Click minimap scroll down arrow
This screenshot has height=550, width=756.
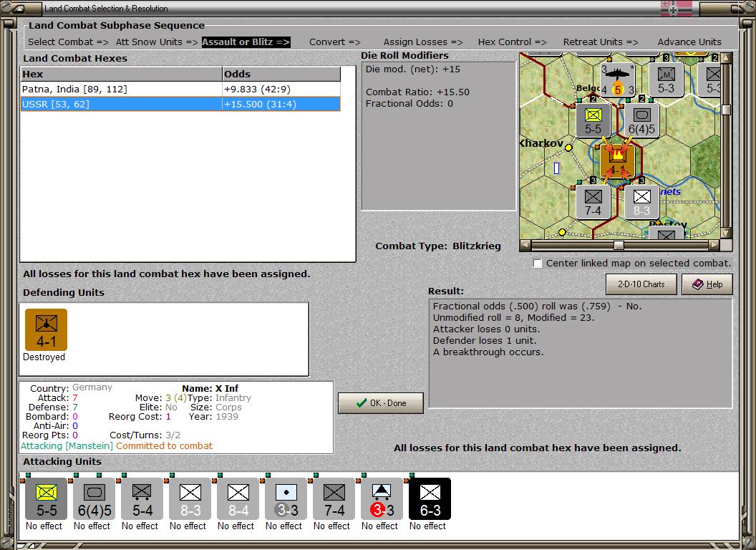[x=726, y=233]
